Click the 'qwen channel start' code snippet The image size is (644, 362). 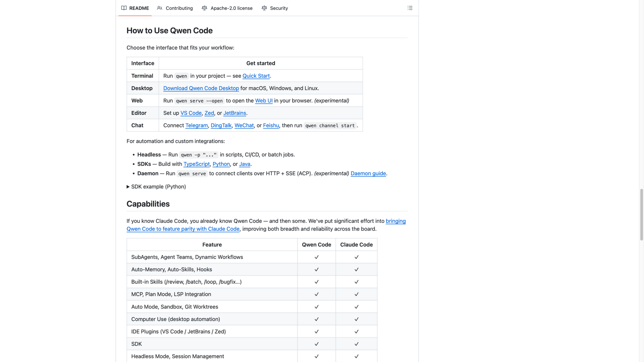330,126
